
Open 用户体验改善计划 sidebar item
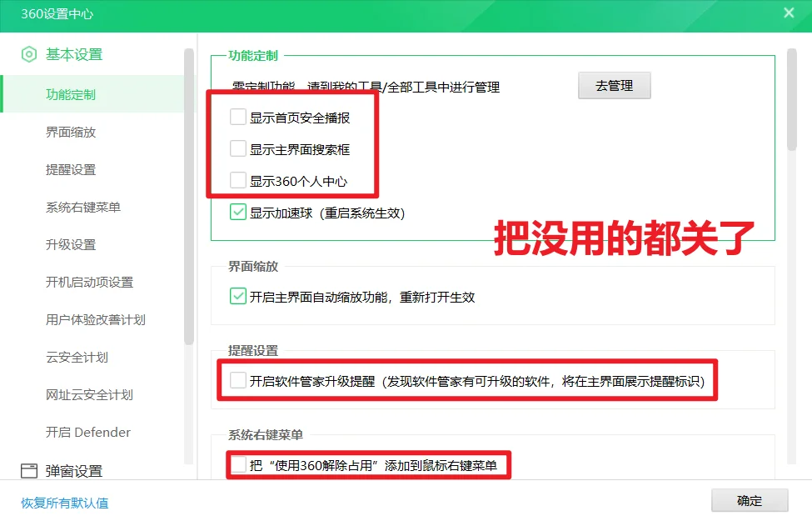click(96, 320)
